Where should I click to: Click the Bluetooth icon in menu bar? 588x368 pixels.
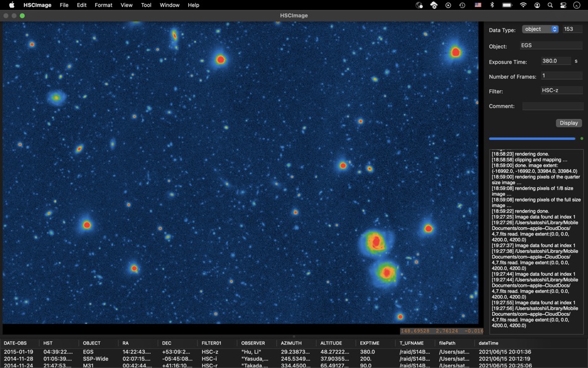coord(493,5)
